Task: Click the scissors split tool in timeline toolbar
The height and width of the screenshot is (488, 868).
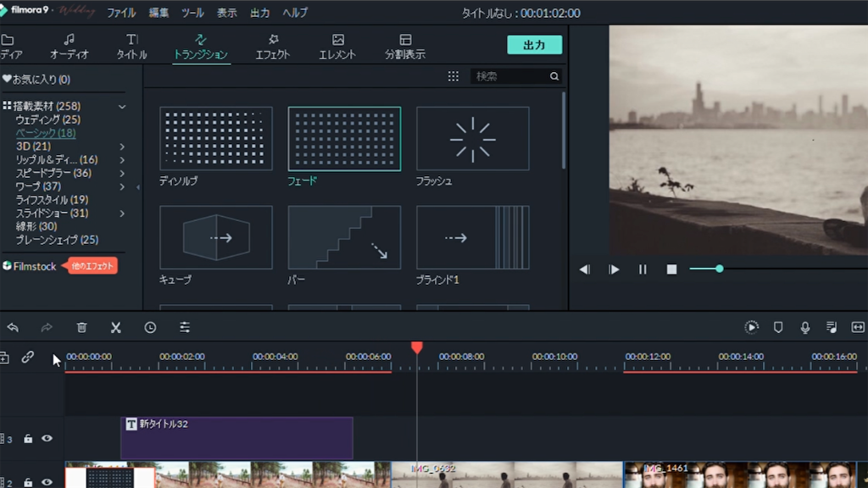Action: click(116, 327)
